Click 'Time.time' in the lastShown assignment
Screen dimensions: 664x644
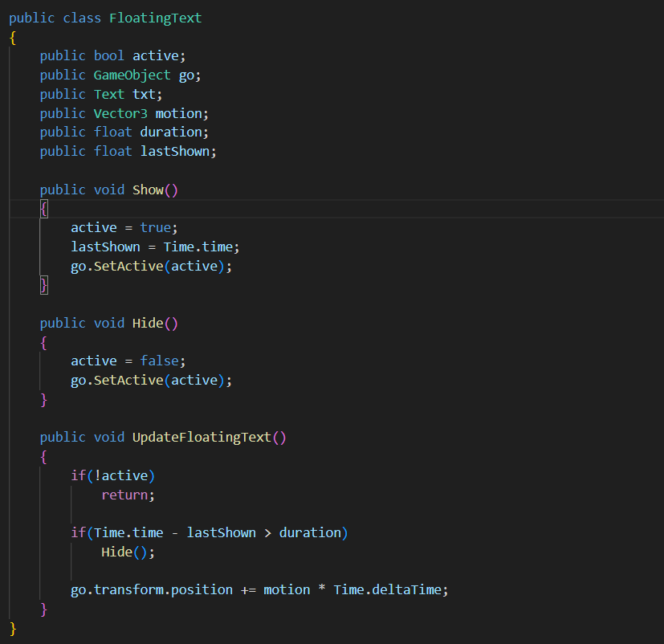pyautogui.click(x=198, y=247)
